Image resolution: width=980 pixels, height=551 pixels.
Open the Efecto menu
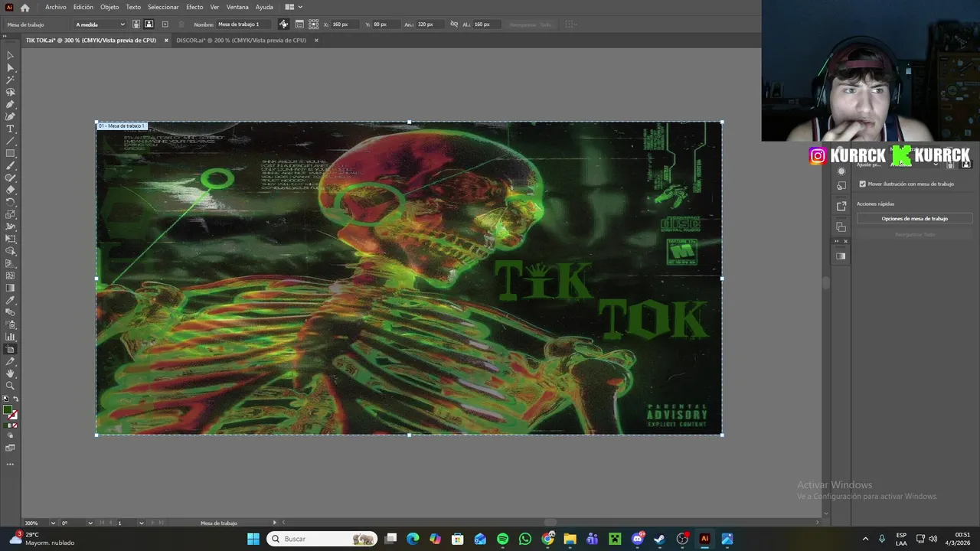[194, 7]
